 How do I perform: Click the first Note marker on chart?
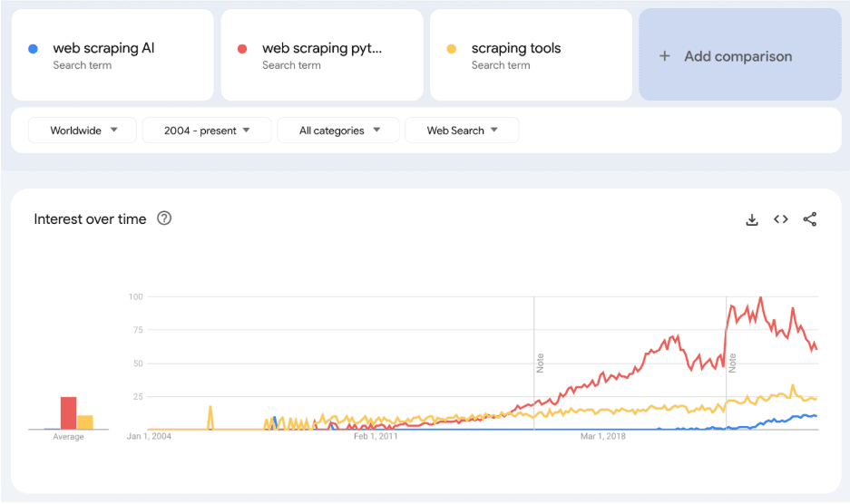[541, 363]
